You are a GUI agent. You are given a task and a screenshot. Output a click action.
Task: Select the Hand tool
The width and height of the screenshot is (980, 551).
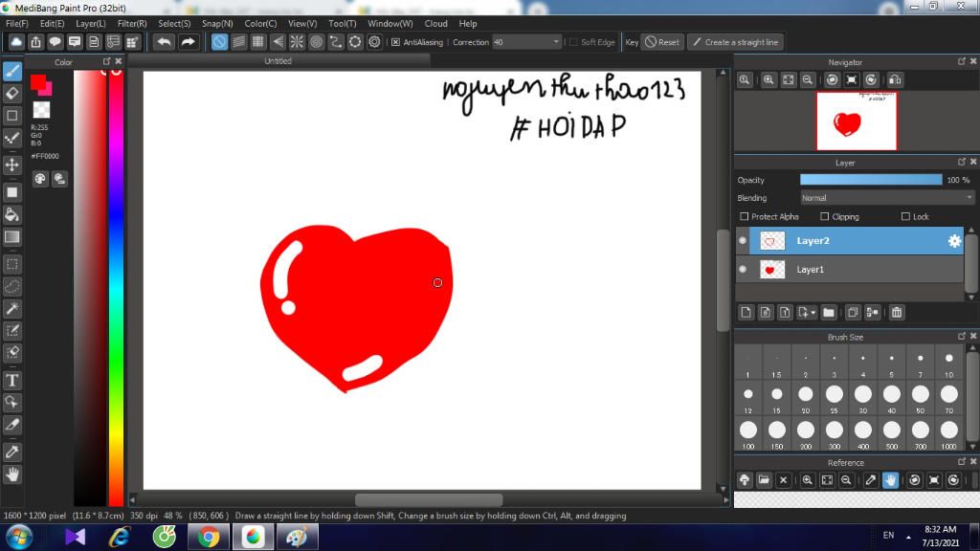pyautogui.click(x=11, y=474)
